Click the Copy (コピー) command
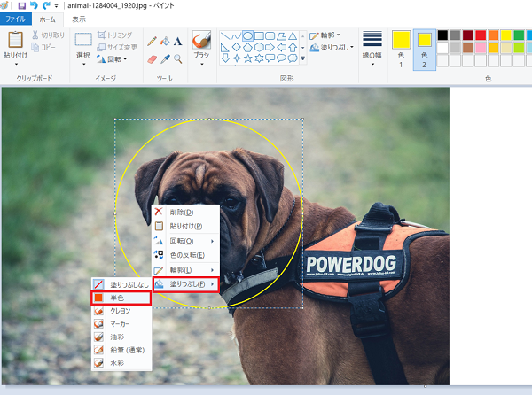532x395 pixels. click(43, 47)
